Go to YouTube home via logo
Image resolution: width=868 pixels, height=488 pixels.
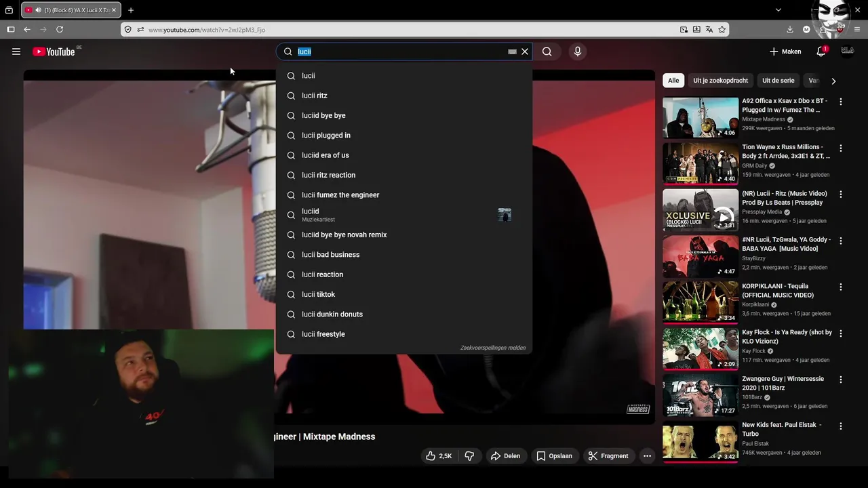(x=54, y=52)
